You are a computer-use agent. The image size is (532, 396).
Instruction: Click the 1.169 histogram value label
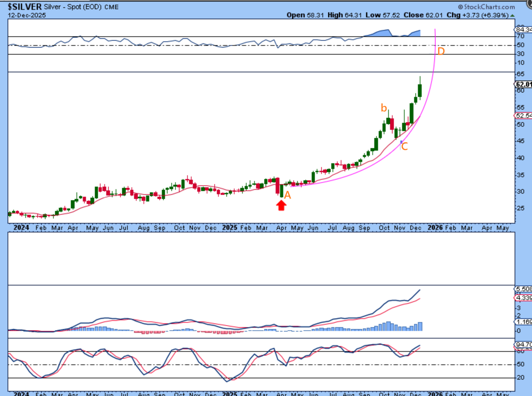(x=523, y=322)
